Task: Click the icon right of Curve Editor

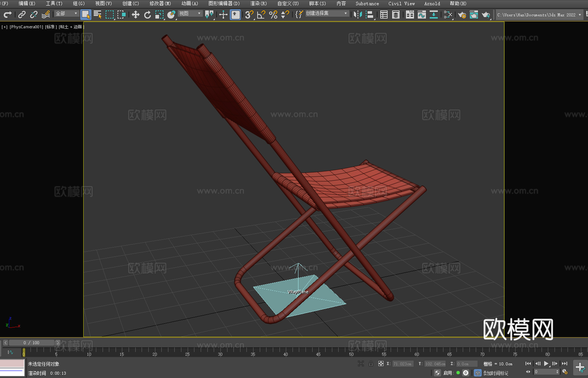Action: pos(434,14)
